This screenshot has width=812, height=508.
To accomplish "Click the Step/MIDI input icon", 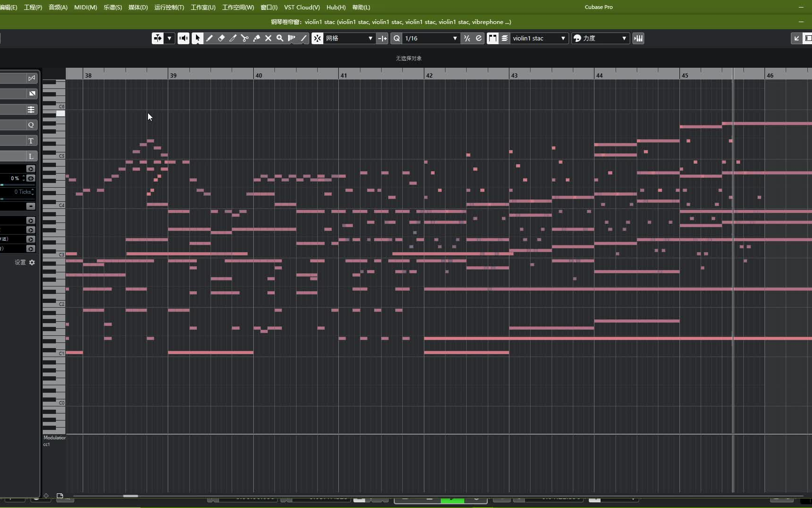I will pyautogui.click(x=638, y=38).
